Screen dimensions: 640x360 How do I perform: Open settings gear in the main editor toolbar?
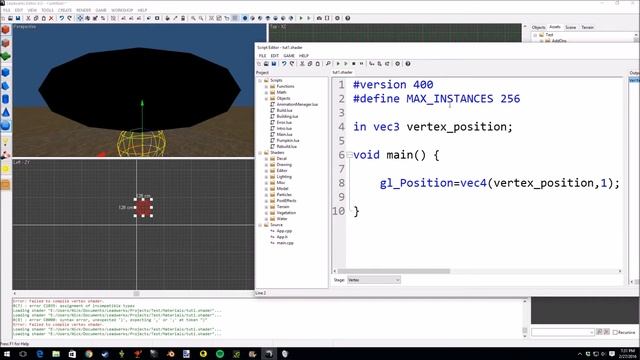pos(337,18)
